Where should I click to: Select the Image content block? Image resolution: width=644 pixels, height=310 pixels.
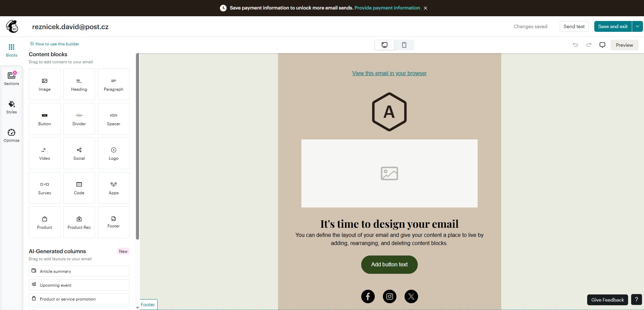pyautogui.click(x=45, y=84)
